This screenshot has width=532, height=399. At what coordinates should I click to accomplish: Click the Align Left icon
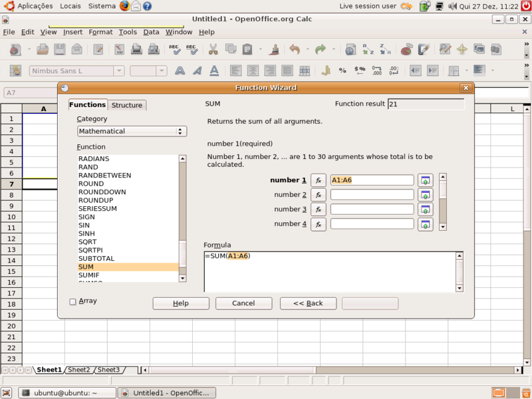[x=236, y=70]
